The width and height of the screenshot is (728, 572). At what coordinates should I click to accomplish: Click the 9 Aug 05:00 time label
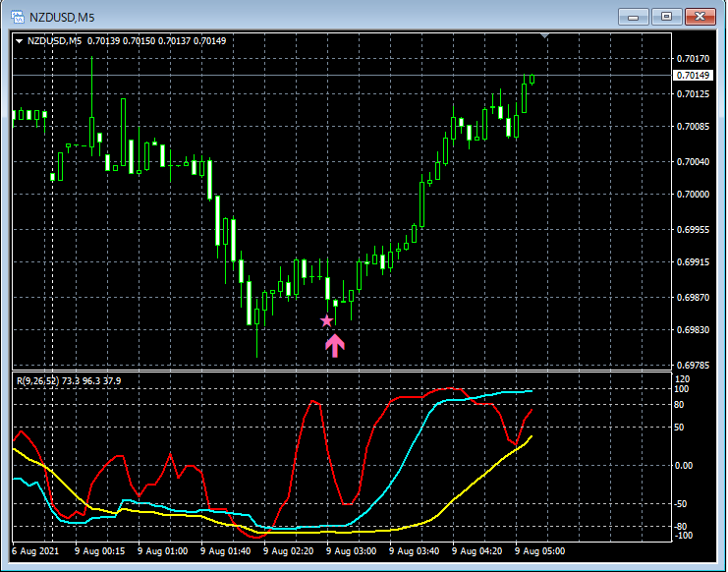click(540, 551)
